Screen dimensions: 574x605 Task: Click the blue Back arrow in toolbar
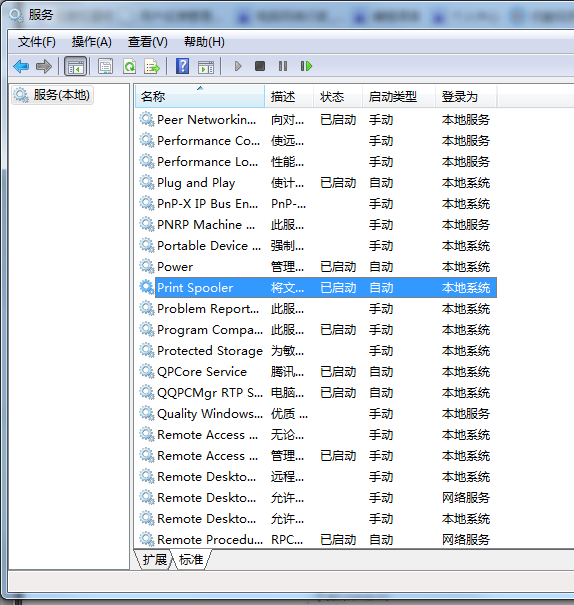pyautogui.click(x=21, y=66)
